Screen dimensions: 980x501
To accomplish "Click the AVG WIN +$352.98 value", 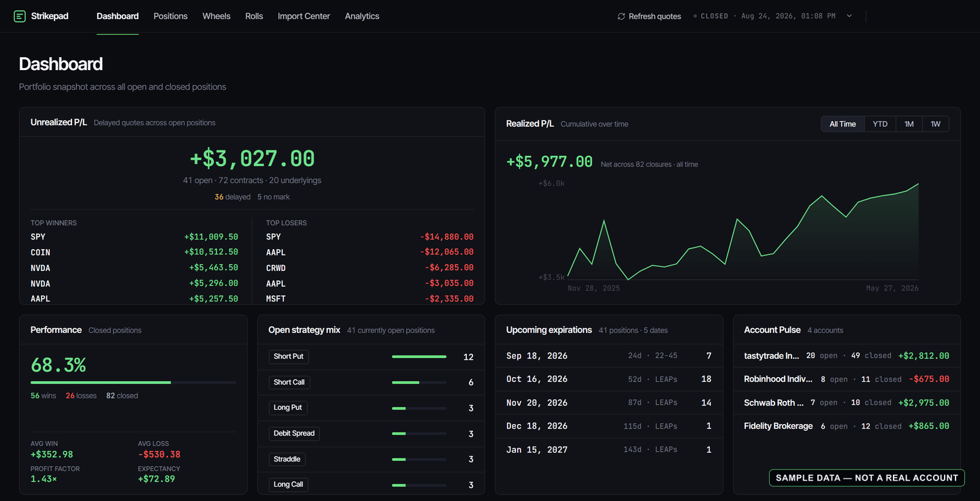I will [x=52, y=455].
